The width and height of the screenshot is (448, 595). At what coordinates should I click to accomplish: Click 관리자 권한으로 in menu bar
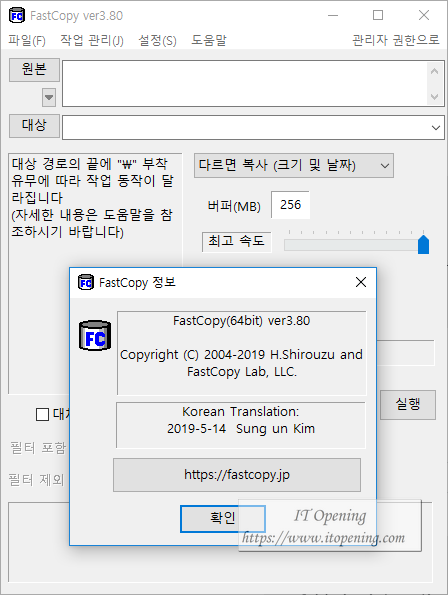coord(396,40)
